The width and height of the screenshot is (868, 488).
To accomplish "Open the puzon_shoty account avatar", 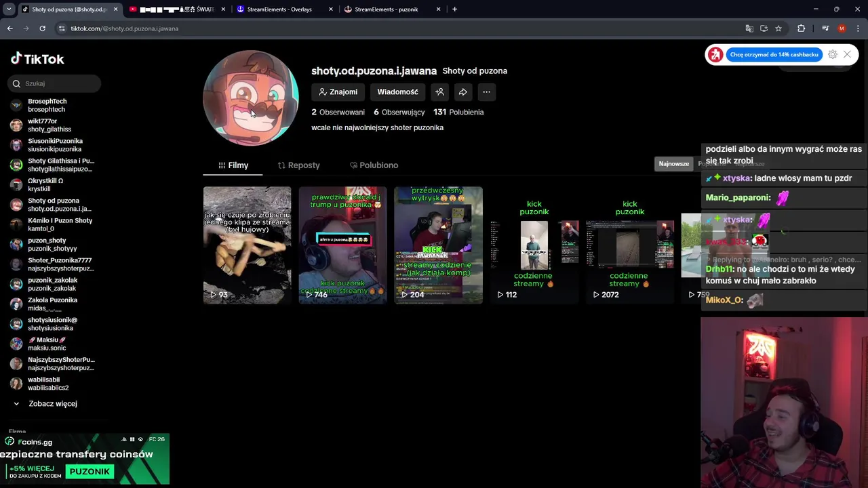I will (x=16, y=245).
